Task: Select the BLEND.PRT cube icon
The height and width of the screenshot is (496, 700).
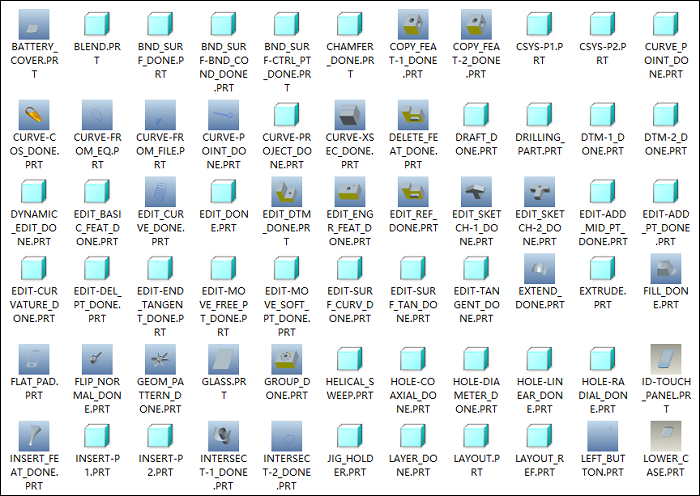Action: (x=97, y=24)
